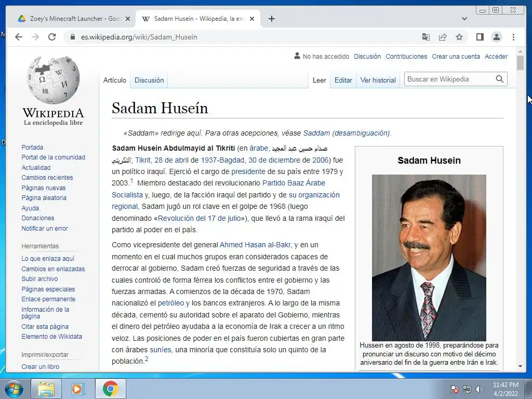Open Enlace permanente
Image resolution: width=532 pixels, height=399 pixels.
pyautogui.click(x=48, y=299)
